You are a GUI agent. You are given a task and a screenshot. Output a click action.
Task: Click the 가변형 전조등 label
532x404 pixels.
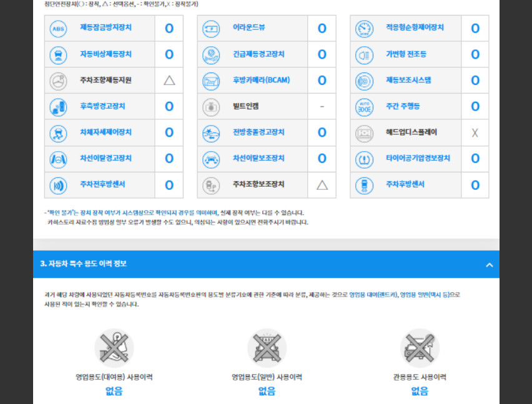[406, 54]
